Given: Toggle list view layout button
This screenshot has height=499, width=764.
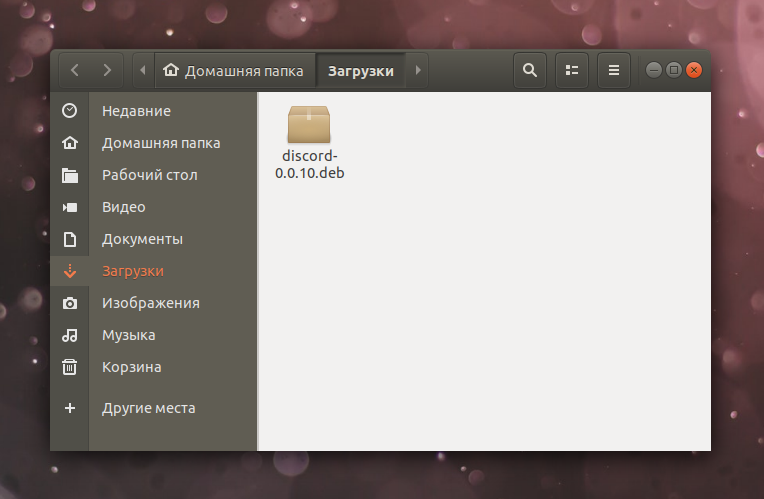Looking at the screenshot, I should [572, 70].
